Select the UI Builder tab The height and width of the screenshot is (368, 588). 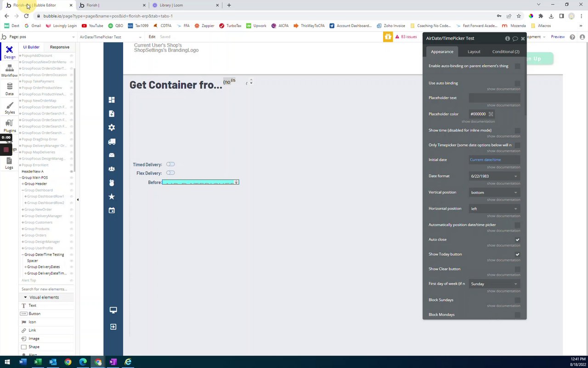coord(31,47)
